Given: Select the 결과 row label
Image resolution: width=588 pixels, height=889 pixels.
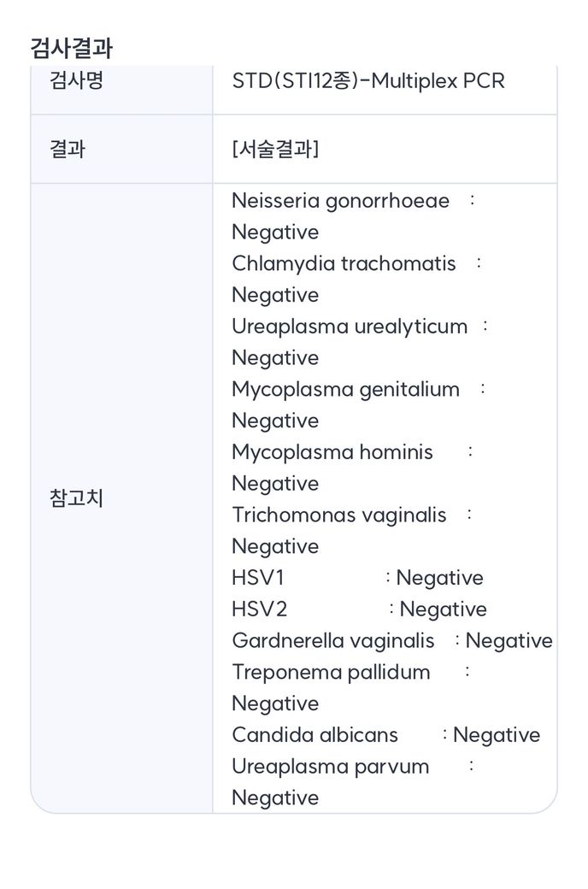Looking at the screenshot, I should [x=68, y=150].
